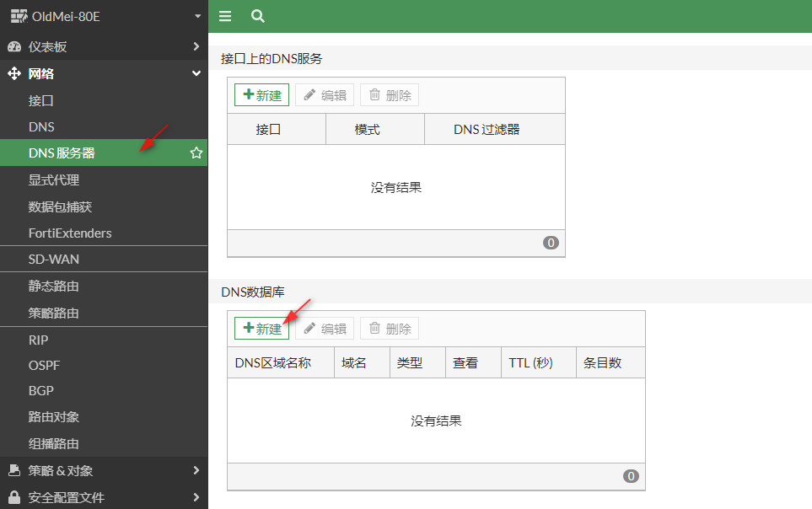812x509 pixels.
Task: Open the DNS menu item
Action: coord(104,127)
